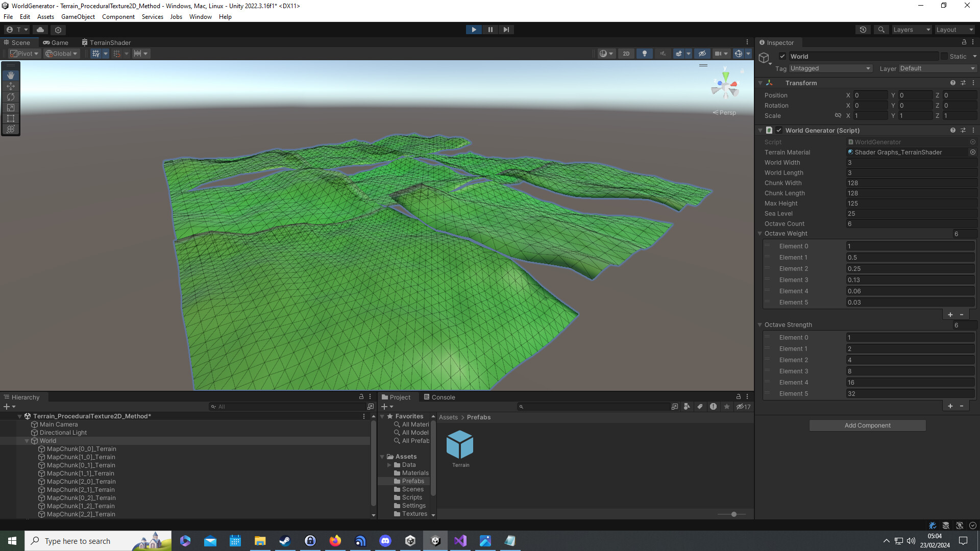Select the Scale tool

(x=11, y=108)
